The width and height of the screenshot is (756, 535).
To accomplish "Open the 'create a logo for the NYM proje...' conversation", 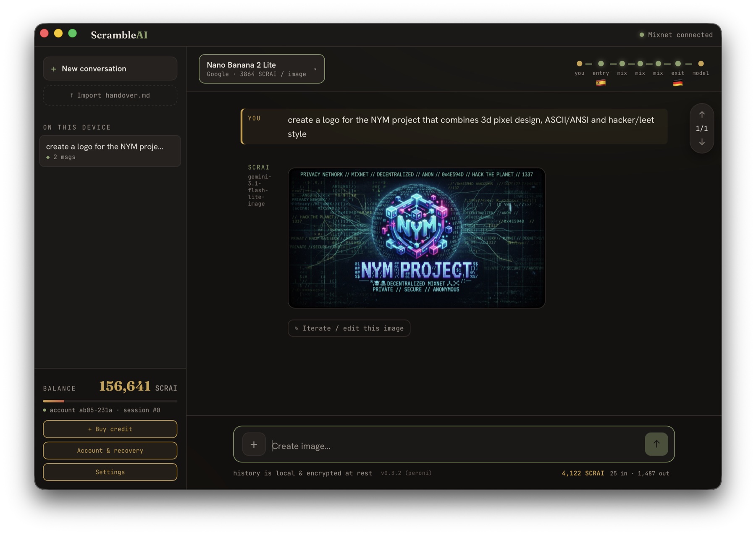I will point(110,151).
